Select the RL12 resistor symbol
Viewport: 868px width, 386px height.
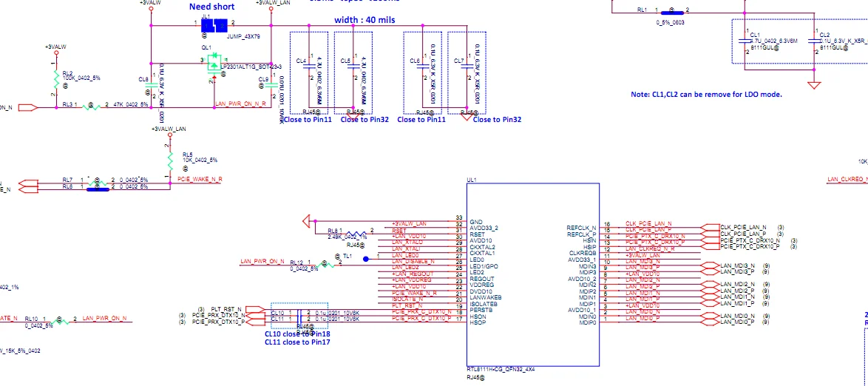pos(326,265)
